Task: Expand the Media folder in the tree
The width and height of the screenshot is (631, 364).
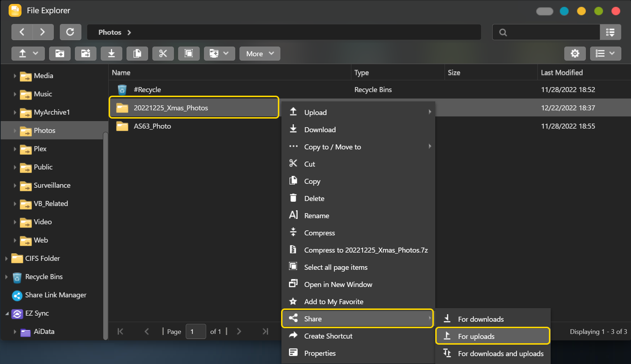Action: click(15, 76)
